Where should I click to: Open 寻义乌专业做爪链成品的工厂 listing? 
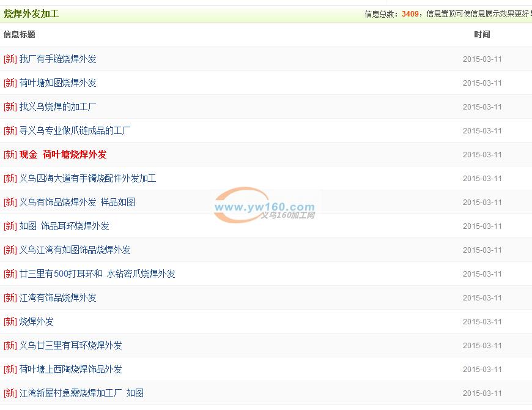click(x=75, y=131)
